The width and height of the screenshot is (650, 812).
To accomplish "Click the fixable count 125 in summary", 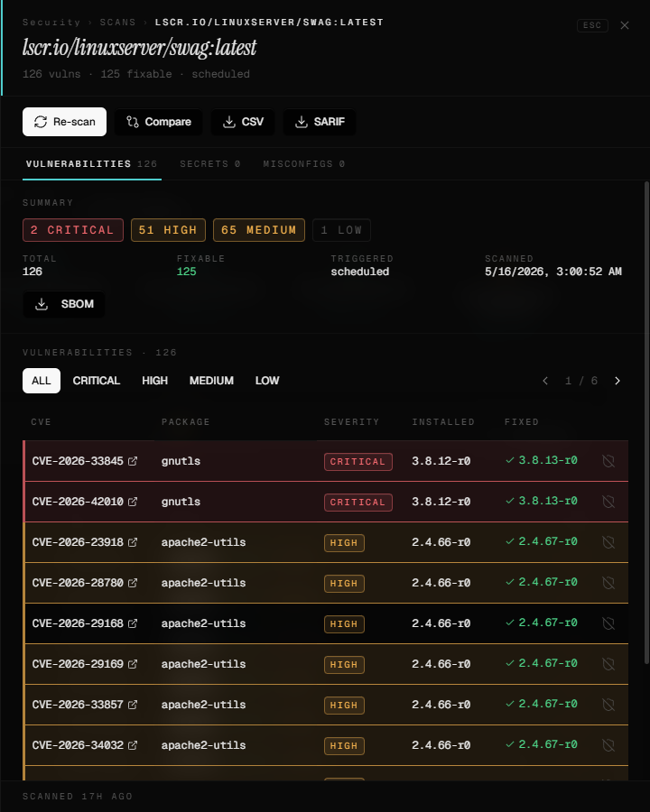I will coord(187,272).
